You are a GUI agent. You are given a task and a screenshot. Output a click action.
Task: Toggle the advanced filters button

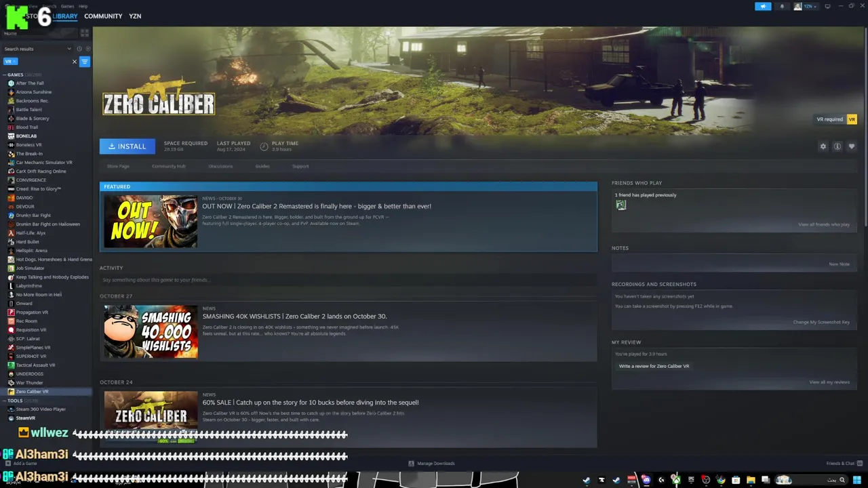pos(85,62)
